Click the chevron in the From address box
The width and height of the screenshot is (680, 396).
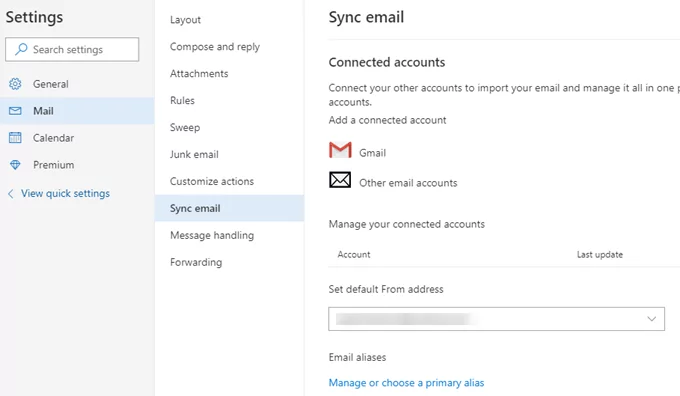click(x=651, y=319)
